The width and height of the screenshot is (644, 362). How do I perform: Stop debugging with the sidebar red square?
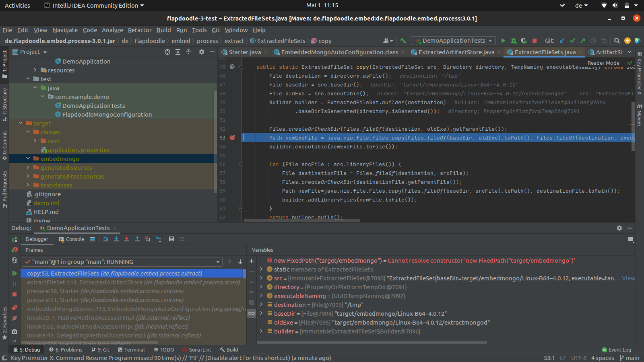pos(14,294)
